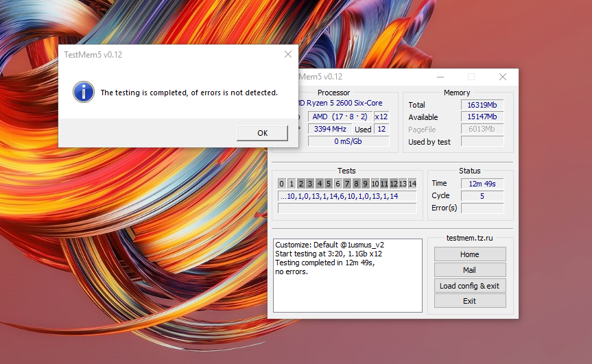The image size is (592, 364).
Task: Select test number 12 box
Action: point(393,184)
